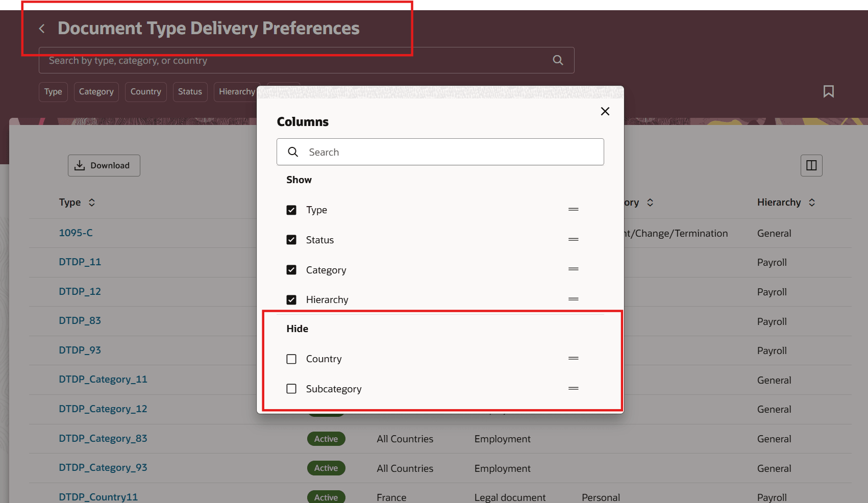The width and height of the screenshot is (868, 503).
Task: Grab the reorder handle for Type column
Action: click(574, 209)
